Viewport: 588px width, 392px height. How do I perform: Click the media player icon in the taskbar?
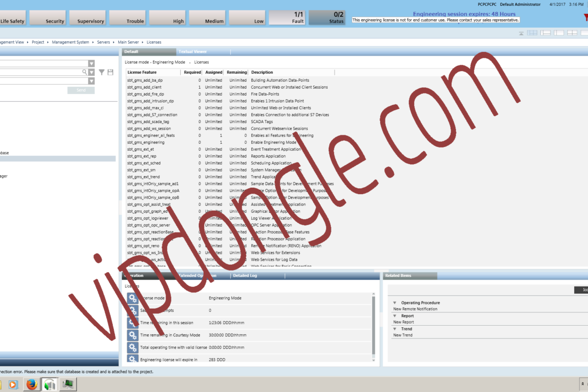coord(13,385)
